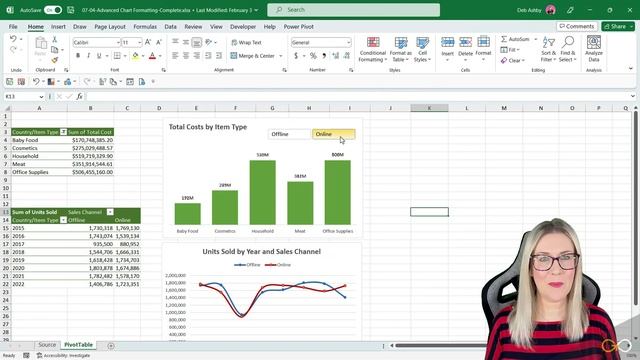The height and width of the screenshot is (360, 640).
Task: Select the Format Painter brush icon
Action: click(55, 60)
